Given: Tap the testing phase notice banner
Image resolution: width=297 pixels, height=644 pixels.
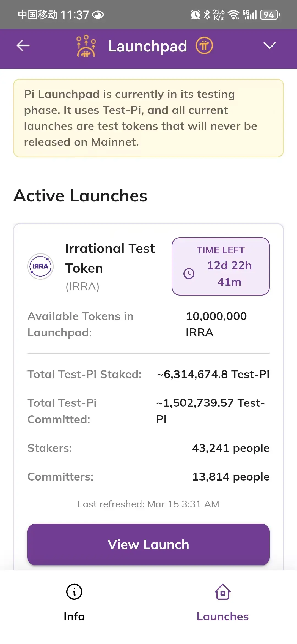Looking at the screenshot, I should coord(148,118).
